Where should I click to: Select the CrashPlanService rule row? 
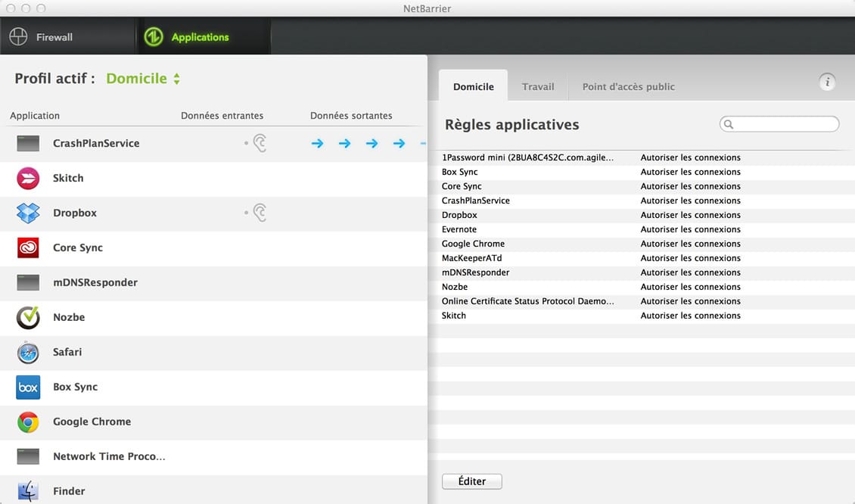coord(642,201)
